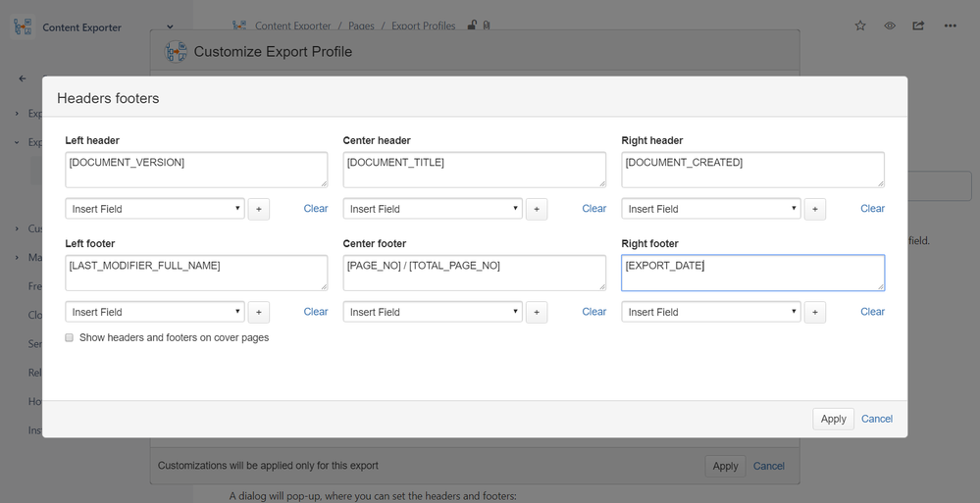
Task: Open Right header Insert Field dropdown
Action: click(x=711, y=209)
